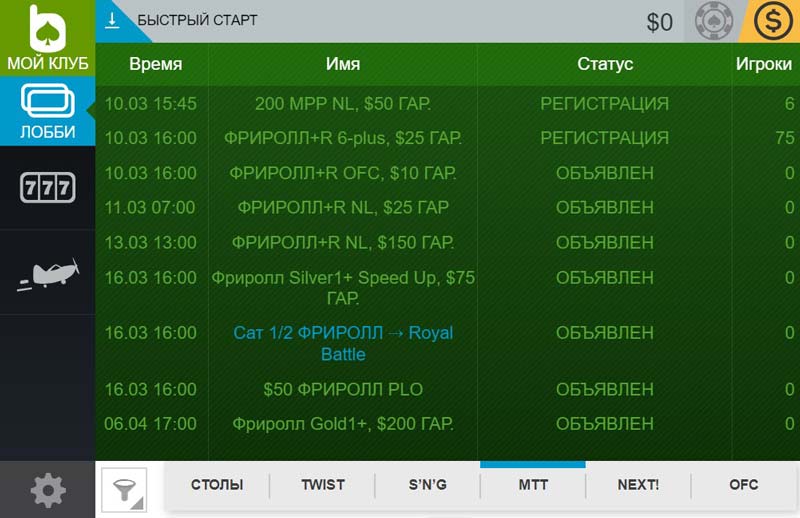Click the 06.04 17:00 time cell
Screen dimensions: 800x518
[x=151, y=424]
